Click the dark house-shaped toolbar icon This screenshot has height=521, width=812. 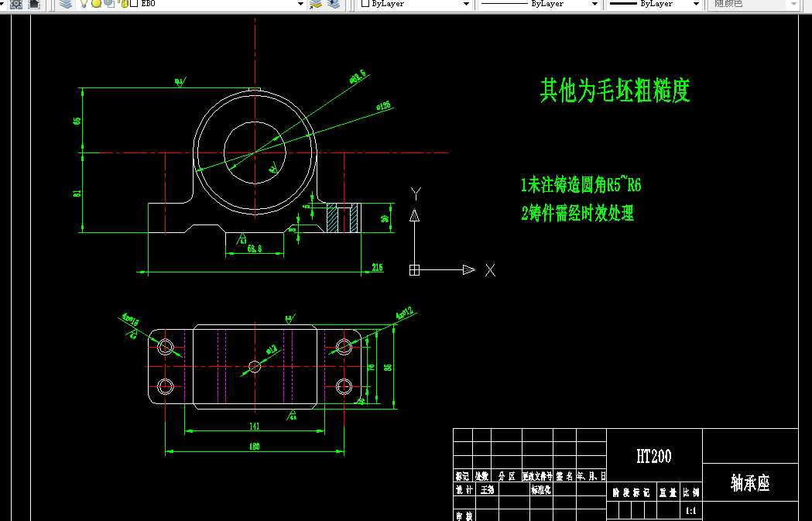(33, 4)
